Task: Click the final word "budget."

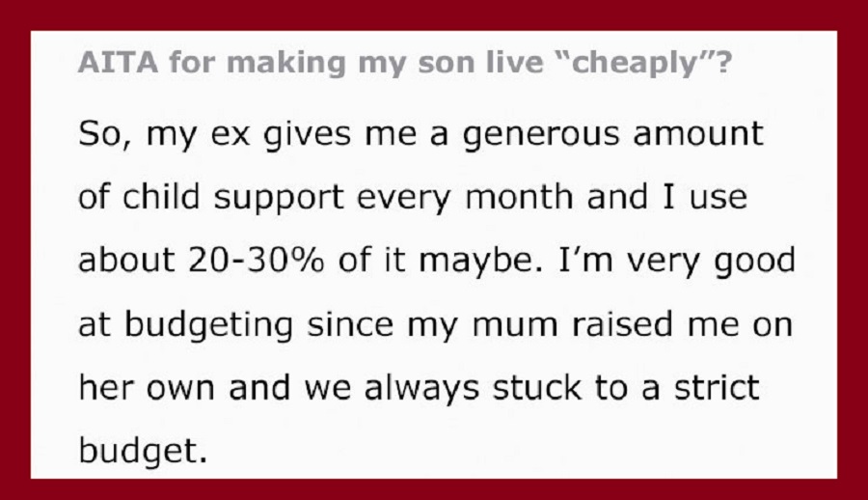Action: tap(143, 451)
